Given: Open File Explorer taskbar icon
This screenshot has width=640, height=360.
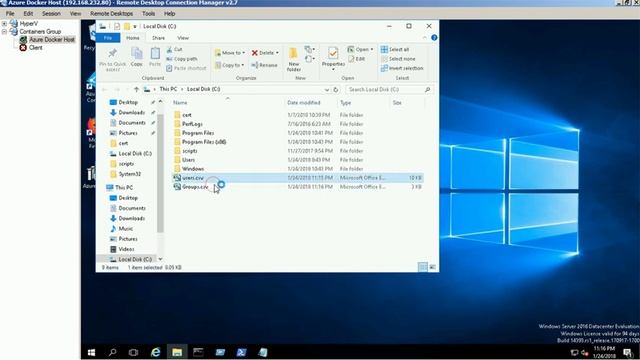Looking at the screenshot, I should pyautogui.click(x=177, y=352).
